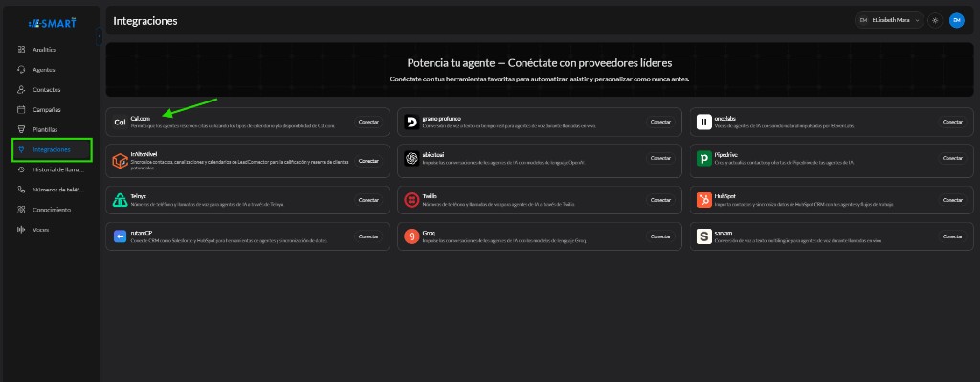Open Historial de llamadas in sidebar
This screenshot has width=980, height=382.
point(57,169)
